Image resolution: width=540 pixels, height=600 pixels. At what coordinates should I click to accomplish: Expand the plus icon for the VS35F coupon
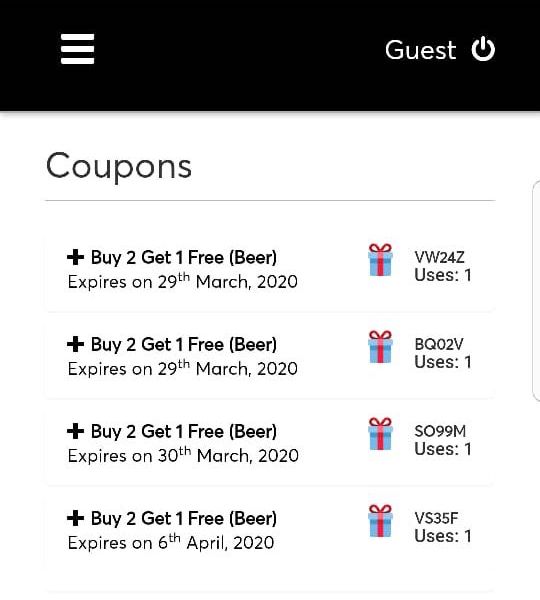(75, 518)
